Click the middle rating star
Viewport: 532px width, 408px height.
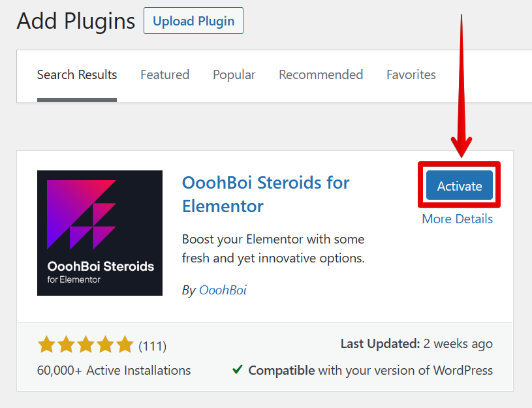coord(86,345)
